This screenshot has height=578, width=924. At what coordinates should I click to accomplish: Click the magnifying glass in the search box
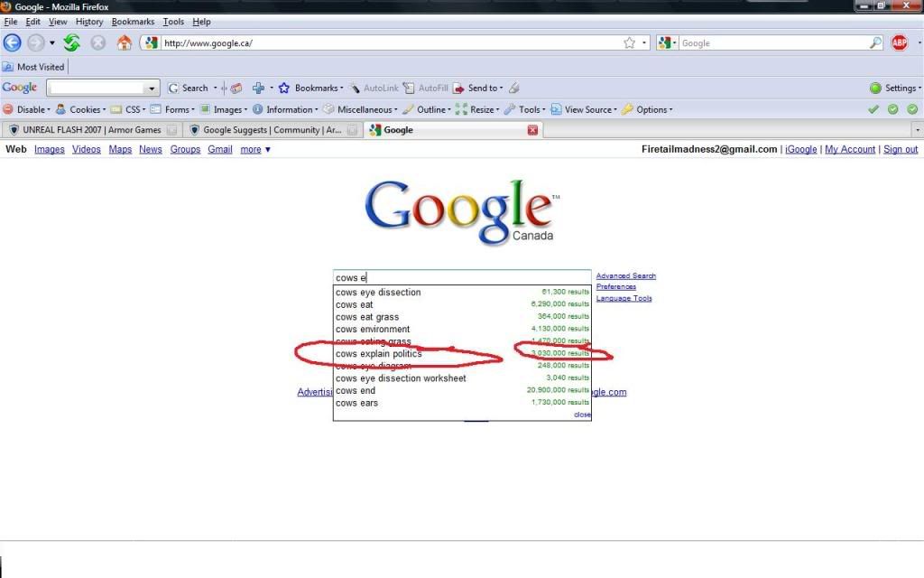click(875, 43)
